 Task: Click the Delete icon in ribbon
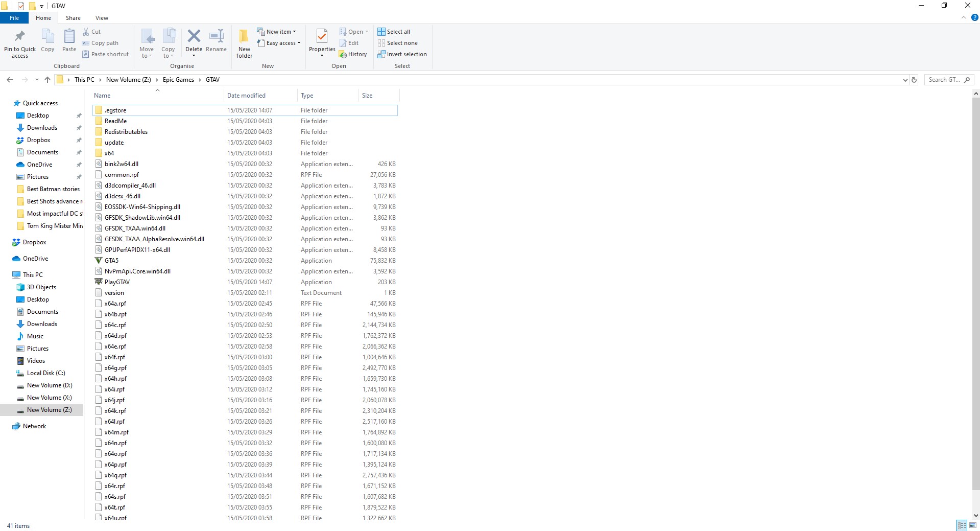(194, 41)
